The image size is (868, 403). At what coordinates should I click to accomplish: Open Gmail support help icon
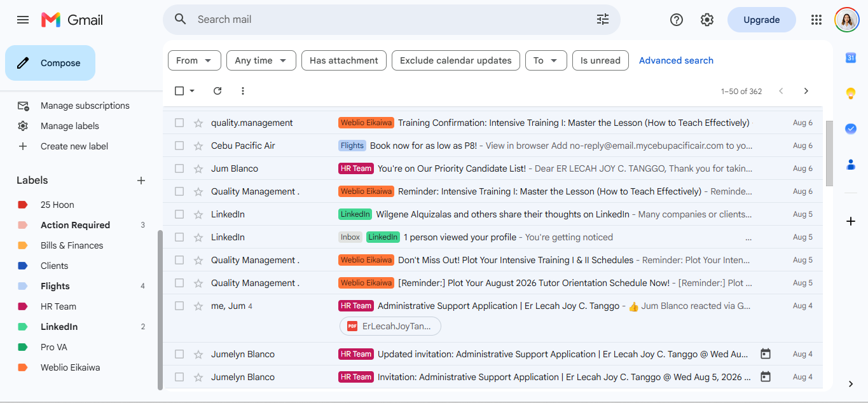click(677, 20)
